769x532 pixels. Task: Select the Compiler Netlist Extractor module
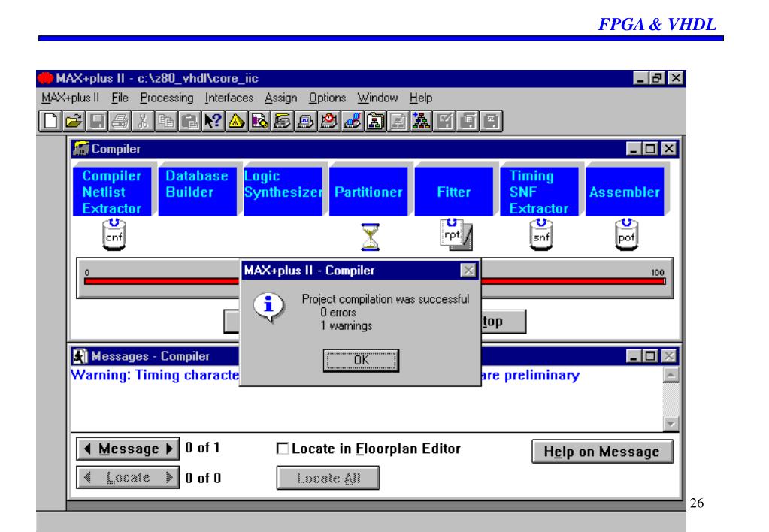click(x=112, y=192)
